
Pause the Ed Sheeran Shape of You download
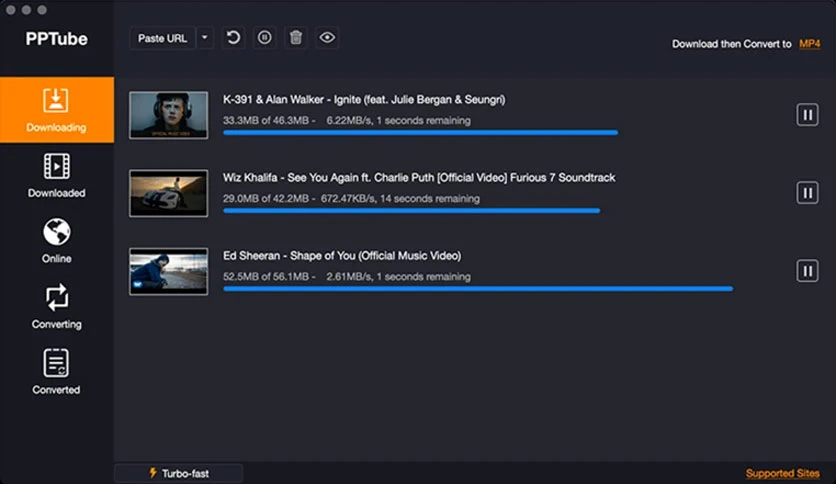pyautogui.click(x=807, y=271)
